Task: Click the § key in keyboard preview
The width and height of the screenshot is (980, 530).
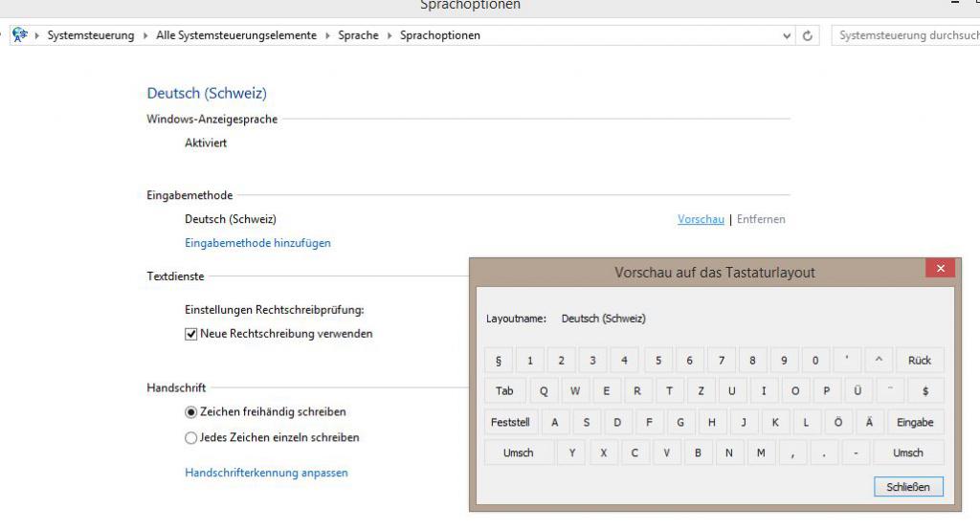Action: point(498,360)
